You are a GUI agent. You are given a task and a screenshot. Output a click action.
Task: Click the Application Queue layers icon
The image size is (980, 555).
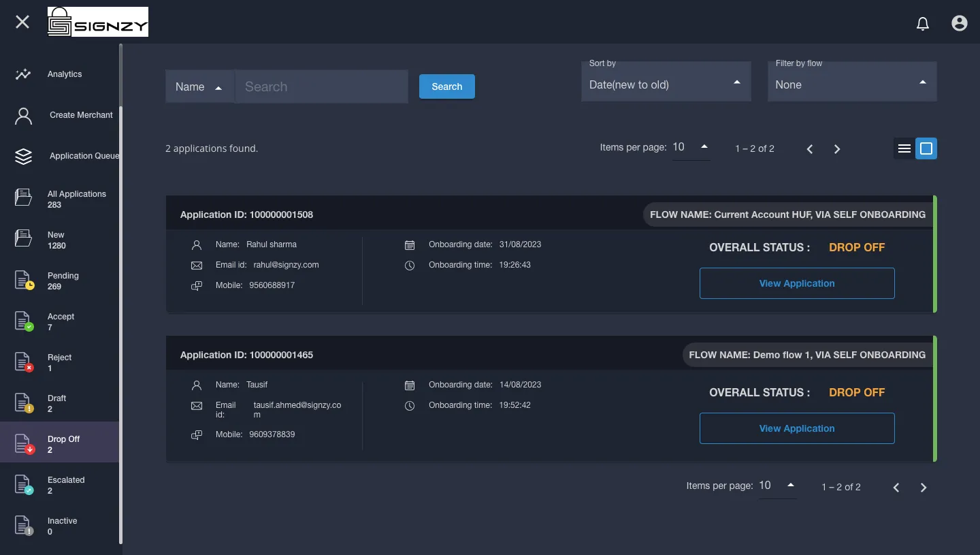pos(23,157)
